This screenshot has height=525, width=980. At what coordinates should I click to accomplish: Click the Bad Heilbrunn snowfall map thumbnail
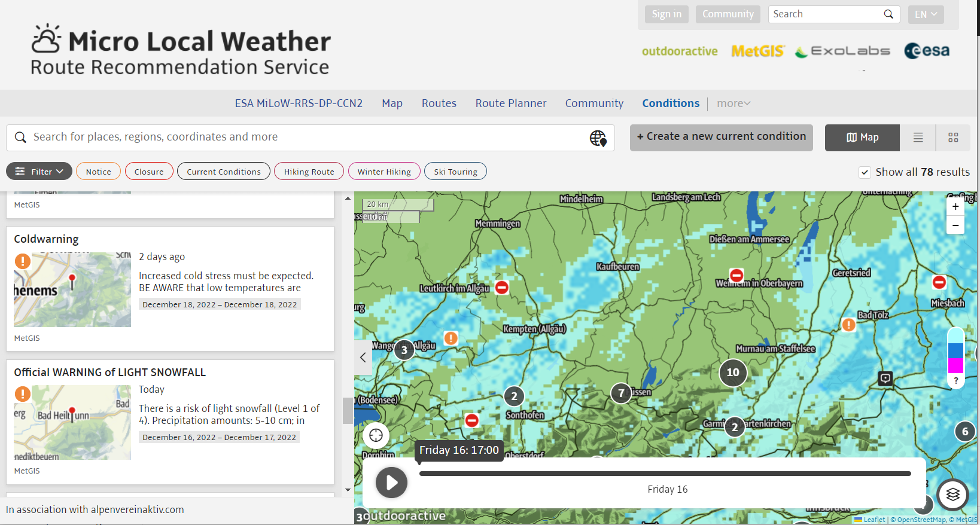click(x=72, y=422)
